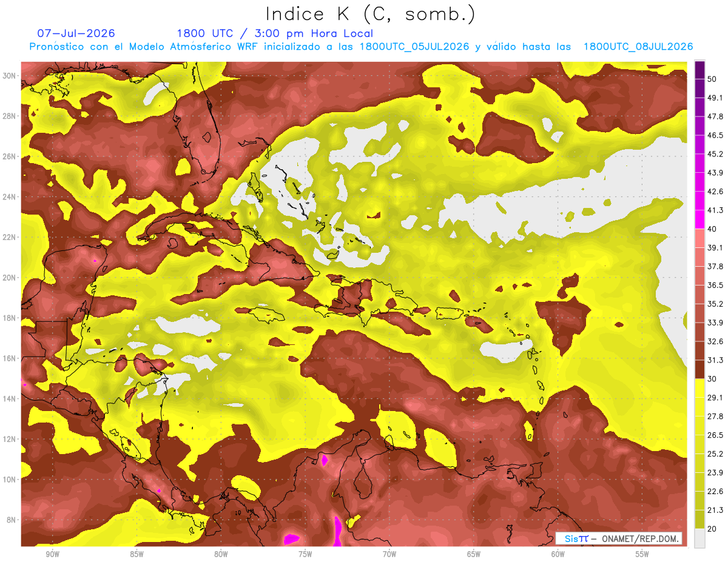Click the 8N latitude label

(11, 520)
